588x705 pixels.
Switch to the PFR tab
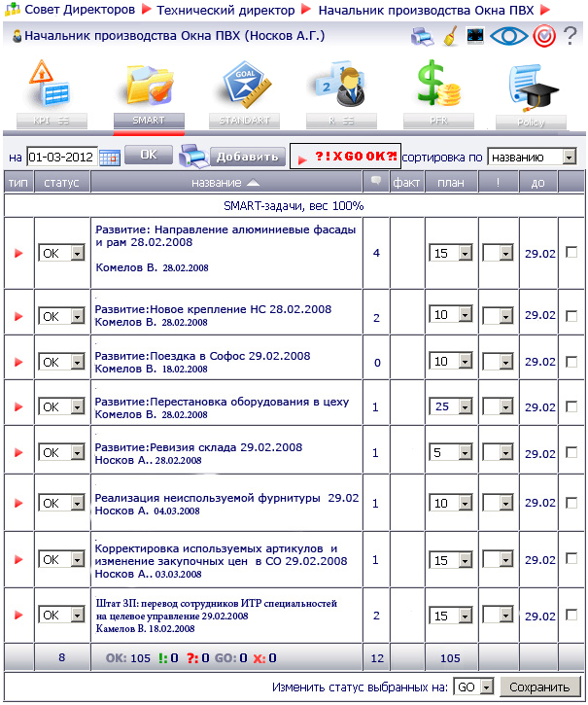[438, 121]
